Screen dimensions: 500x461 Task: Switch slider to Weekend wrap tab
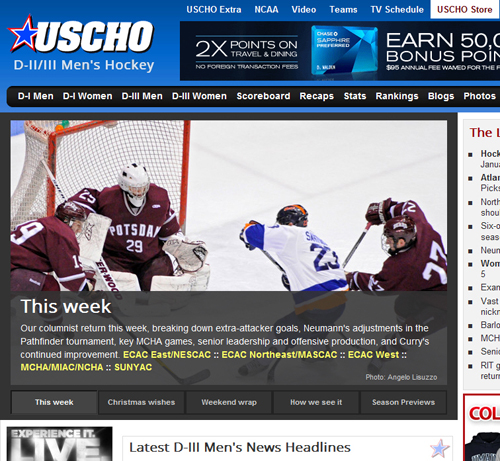click(x=229, y=402)
